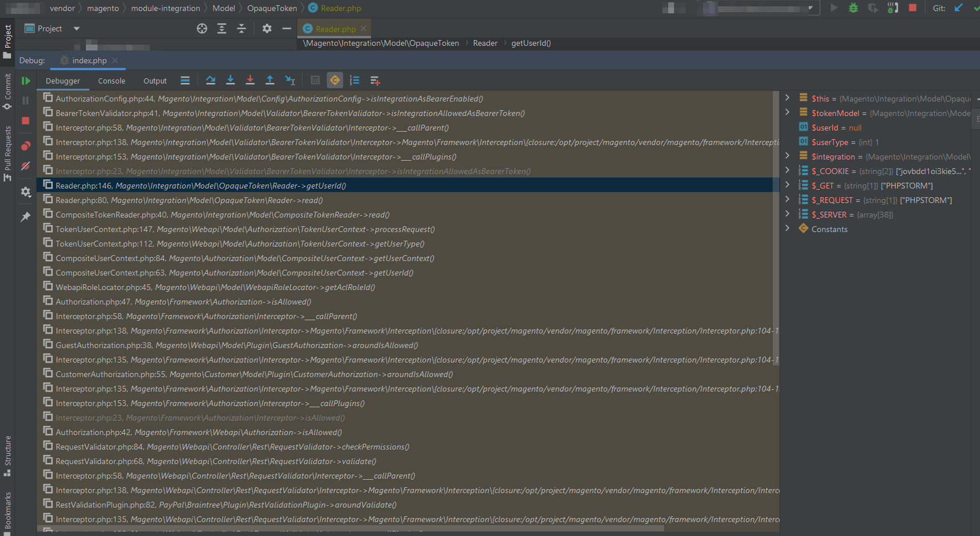Click the green Debug bug in the top toolbar
This screenshot has width=980, height=536.
click(853, 8)
